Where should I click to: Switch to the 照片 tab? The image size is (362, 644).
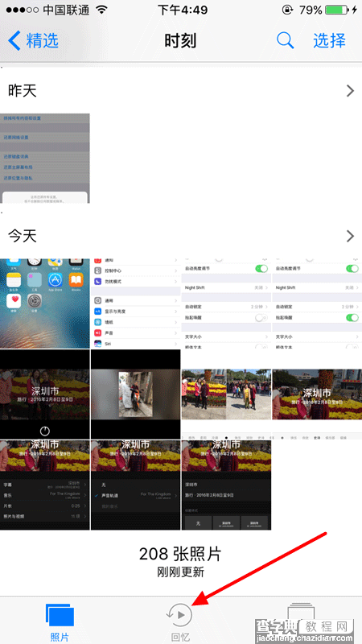(x=60, y=621)
